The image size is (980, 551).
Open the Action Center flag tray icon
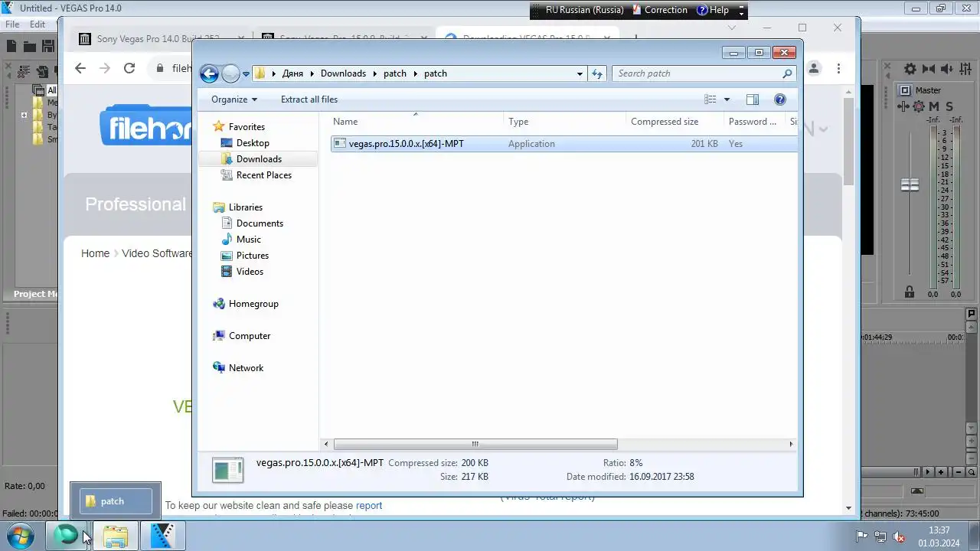pos(862,536)
